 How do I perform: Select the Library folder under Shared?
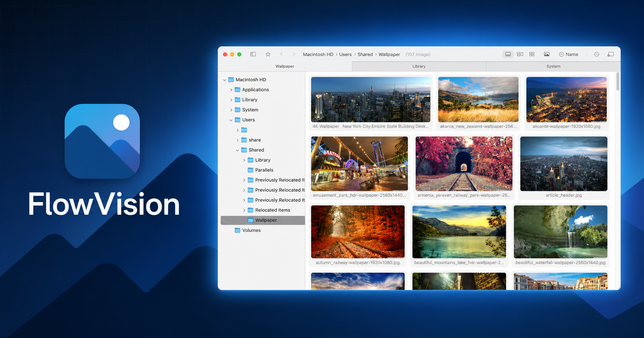pyautogui.click(x=263, y=160)
